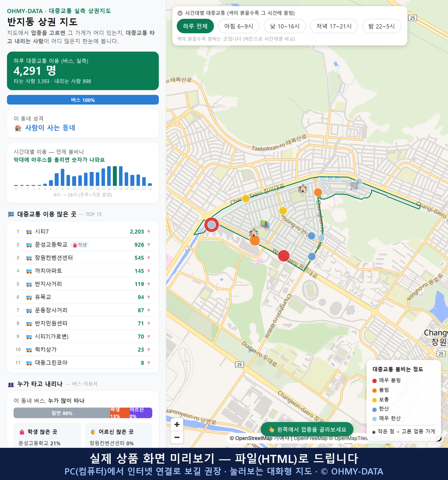
Task: Choose the 낮 10~16시 filter
Action: 285,26
